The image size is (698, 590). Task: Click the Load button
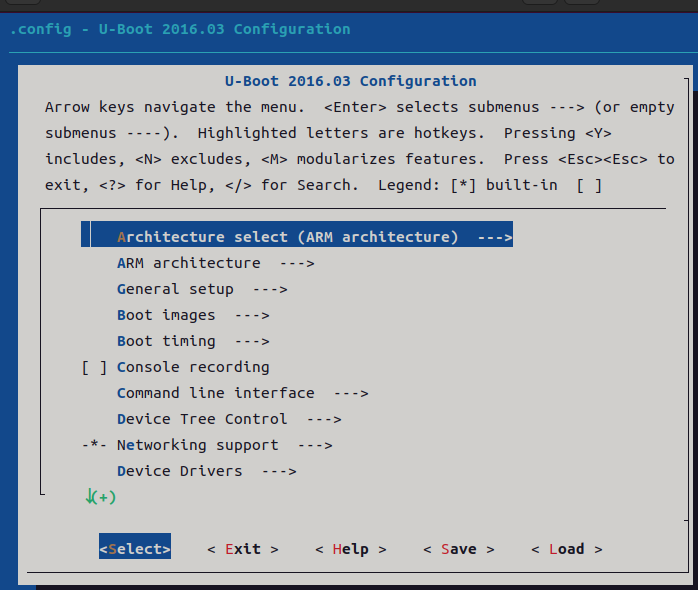567,549
